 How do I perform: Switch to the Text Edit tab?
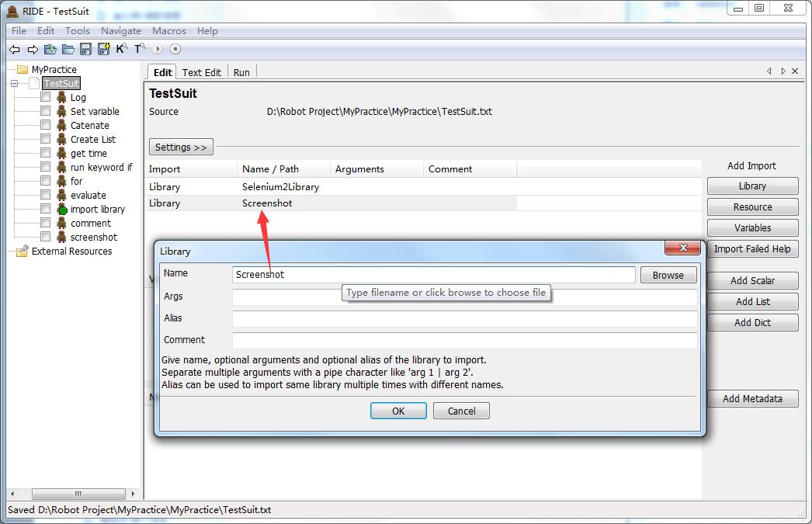(x=202, y=72)
